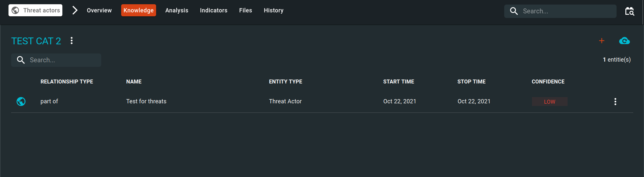Select the Knowledge tab
Viewport: 644px width, 177px height.
[138, 10]
